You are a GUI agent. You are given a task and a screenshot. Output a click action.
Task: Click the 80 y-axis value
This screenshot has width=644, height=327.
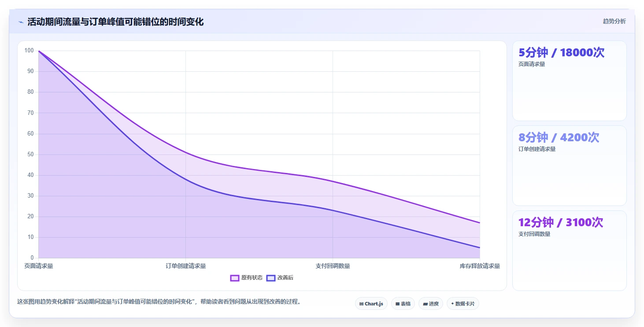click(x=30, y=92)
